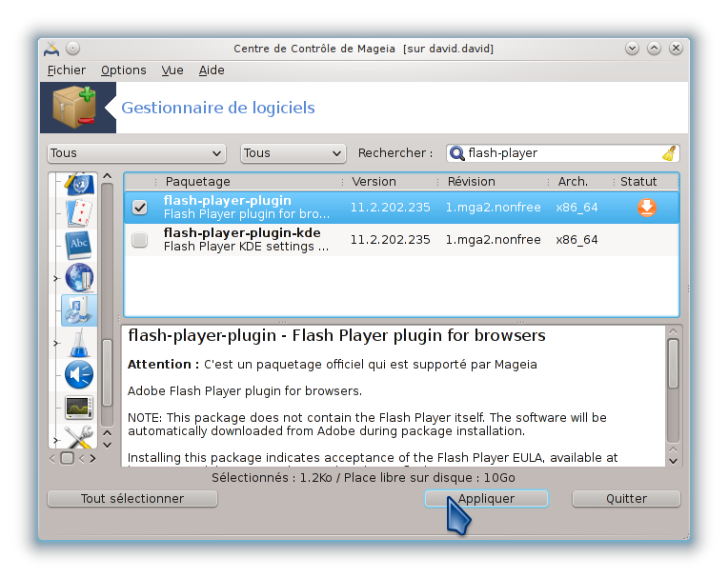Open the Vue menu
Viewport: 728px width, 578px height.
(x=172, y=70)
